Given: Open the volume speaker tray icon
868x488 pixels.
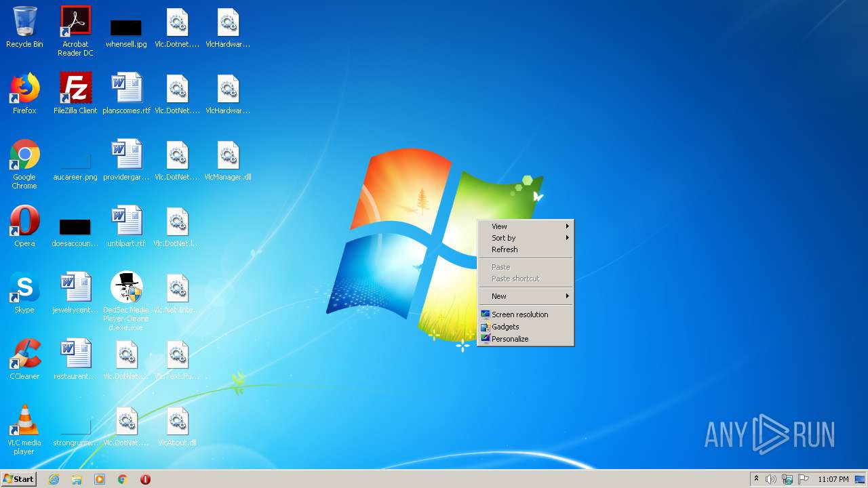Looking at the screenshot, I should tap(771, 479).
